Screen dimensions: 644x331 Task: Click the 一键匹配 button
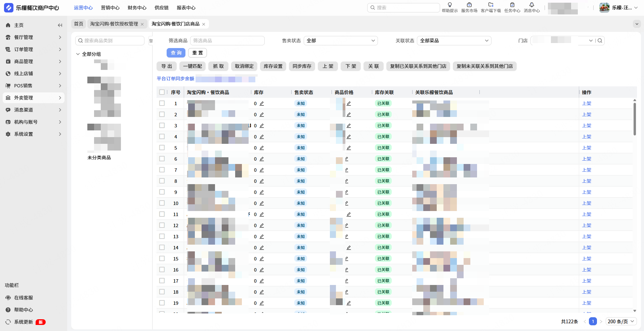coord(192,66)
